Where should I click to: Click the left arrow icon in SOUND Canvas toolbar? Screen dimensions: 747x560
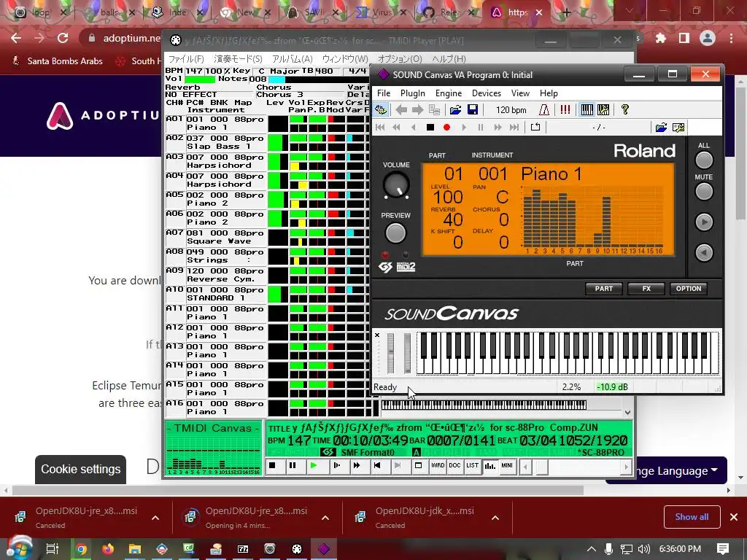tap(401, 110)
